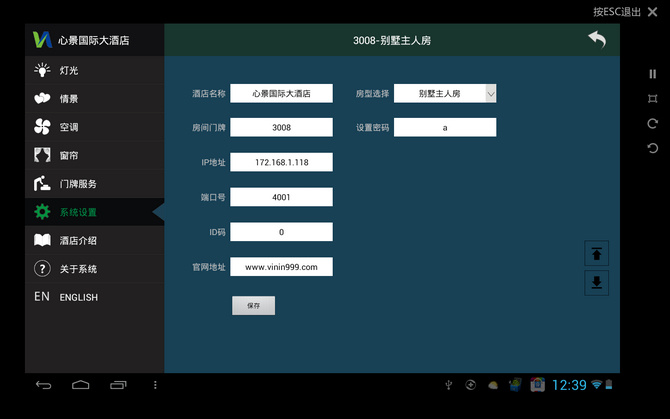Click the ID码 field showing 0

click(281, 232)
